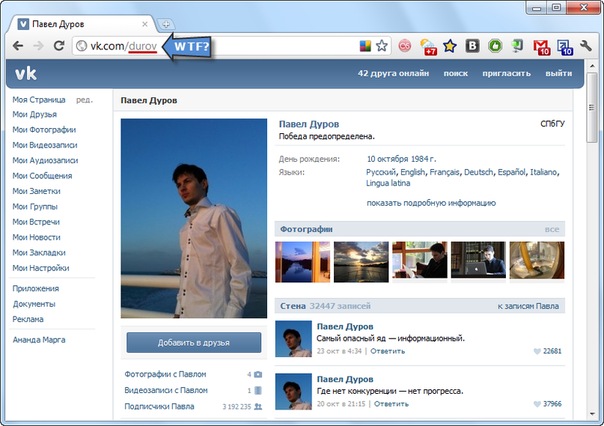Bookmark the page using the address bar star

click(382, 46)
